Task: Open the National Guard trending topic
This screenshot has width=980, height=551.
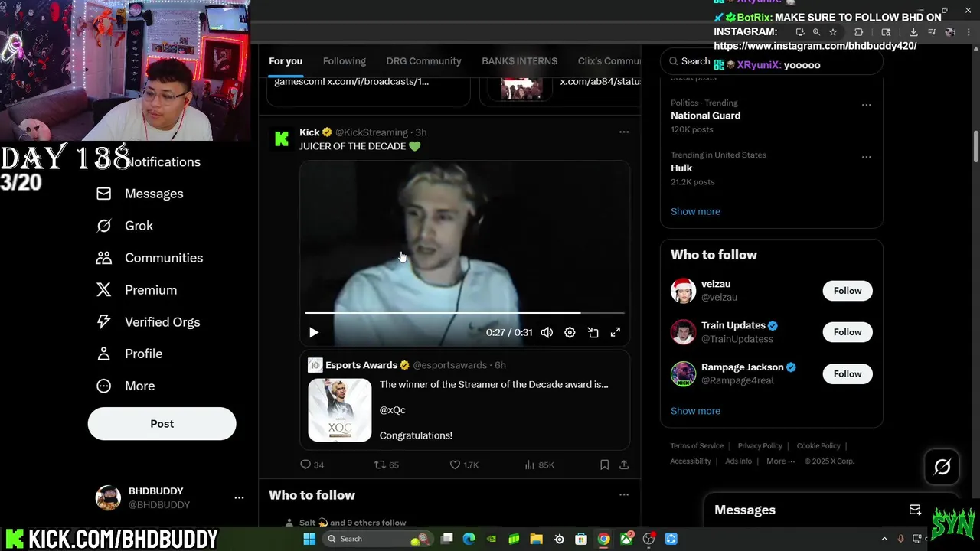Action: [705, 116]
